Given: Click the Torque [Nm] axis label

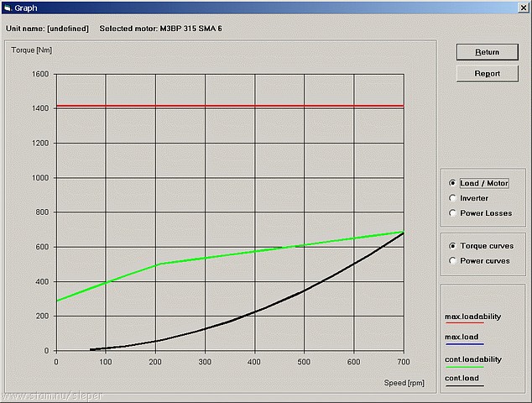Looking at the screenshot, I should 32,50.
